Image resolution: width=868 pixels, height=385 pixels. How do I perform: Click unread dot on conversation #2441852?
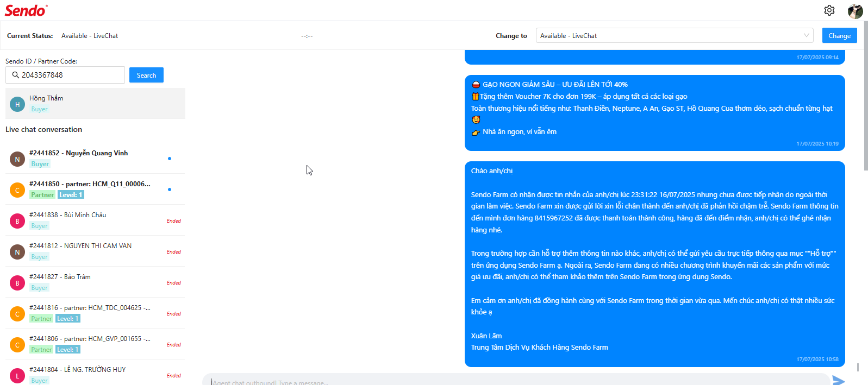(x=170, y=159)
